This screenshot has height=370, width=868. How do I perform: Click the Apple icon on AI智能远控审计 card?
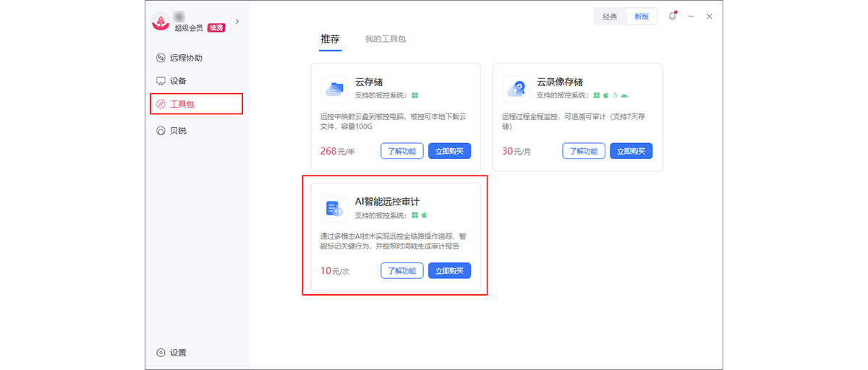(x=425, y=215)
